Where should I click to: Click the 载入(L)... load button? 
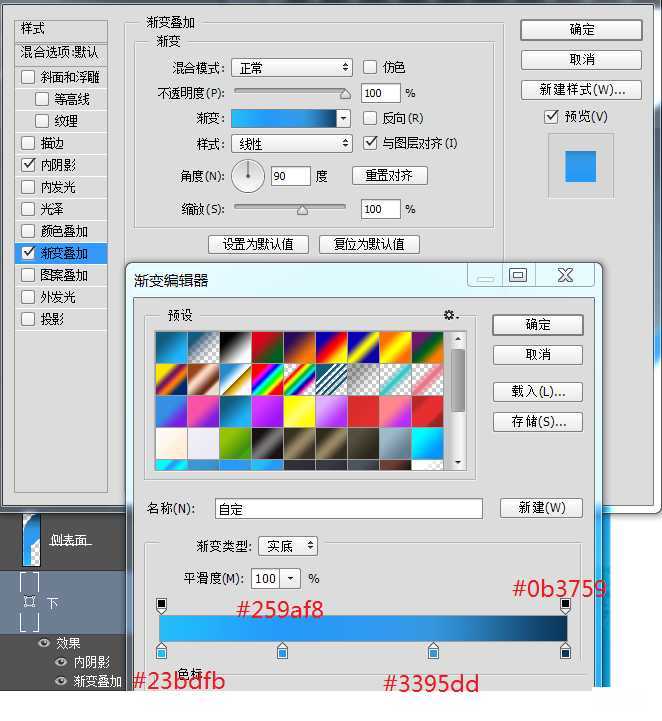(x=538, y=391)
